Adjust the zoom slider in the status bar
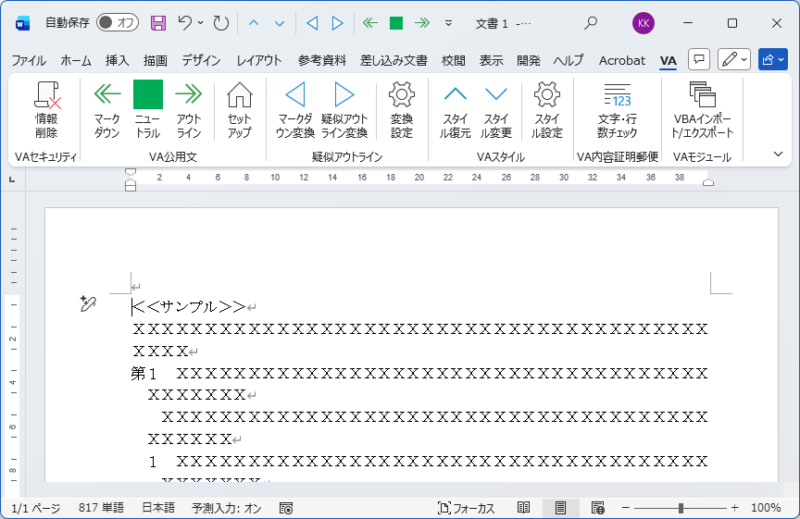This screenshot has height=519, width=800. 681,508
